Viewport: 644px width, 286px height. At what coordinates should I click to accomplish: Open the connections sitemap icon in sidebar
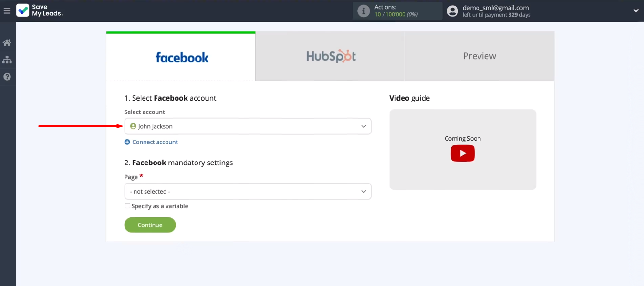(x=7, y=60)
